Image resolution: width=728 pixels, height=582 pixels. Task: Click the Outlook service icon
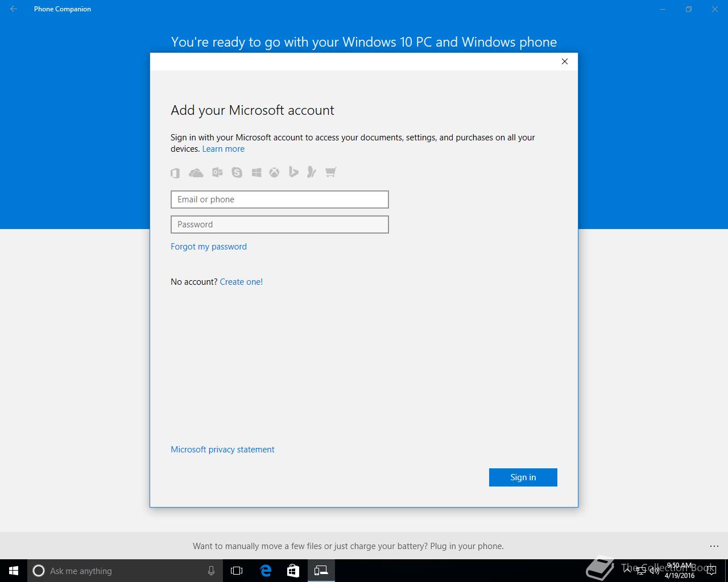(217, 172)
